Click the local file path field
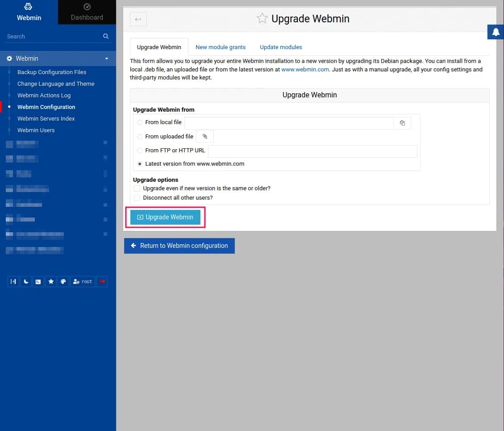Viewport: 504px width, 431px height. 289,123
